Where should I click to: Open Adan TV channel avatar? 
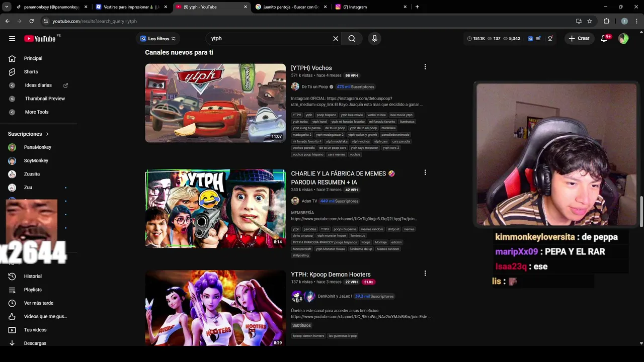295,201
